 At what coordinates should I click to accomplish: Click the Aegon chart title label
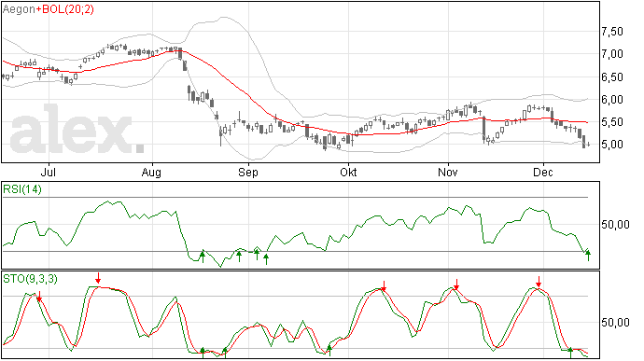pos(19,9)
